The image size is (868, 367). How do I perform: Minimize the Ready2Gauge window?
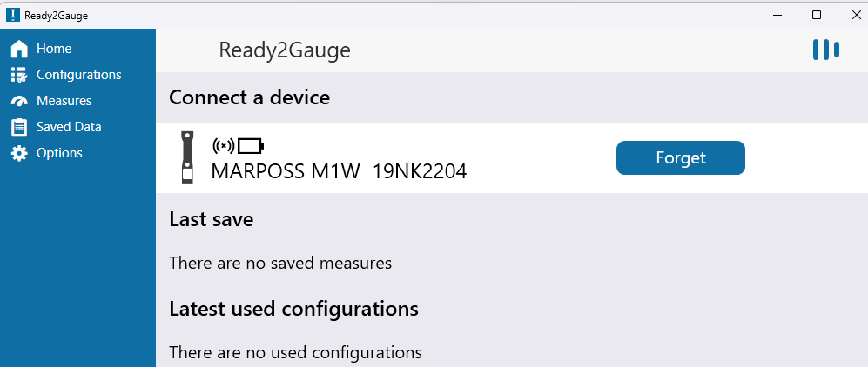point(777,15)
